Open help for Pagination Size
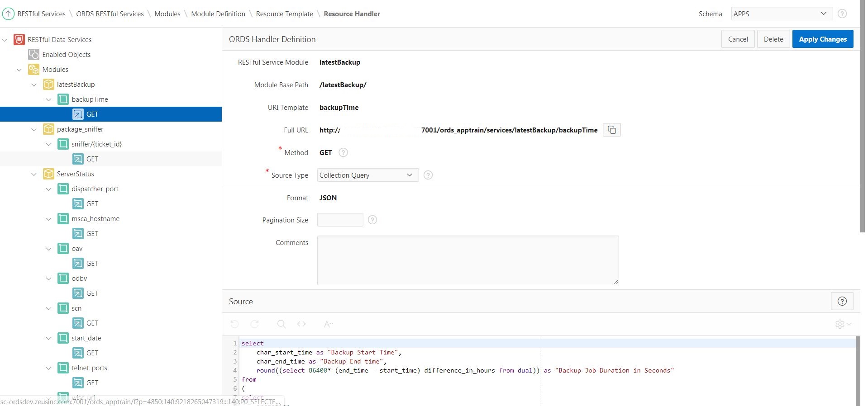The width and height of the screenshot is (868, 406). pos(372,220)
